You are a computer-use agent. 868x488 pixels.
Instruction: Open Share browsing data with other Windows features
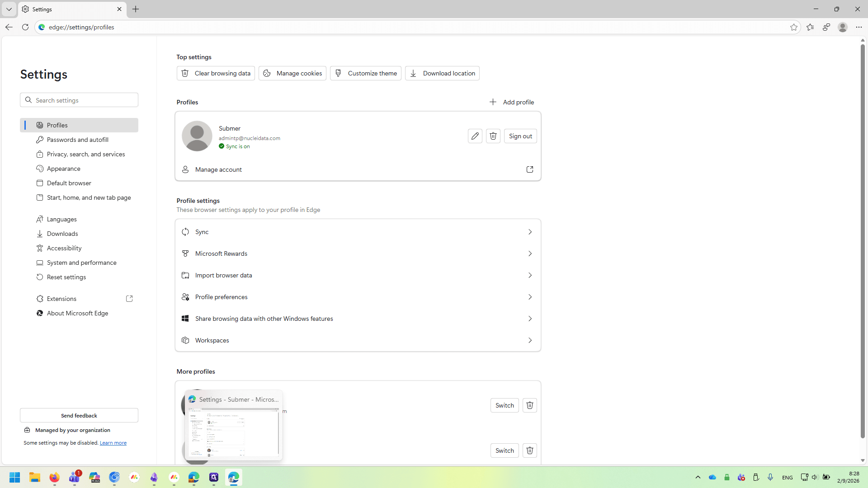358,319
